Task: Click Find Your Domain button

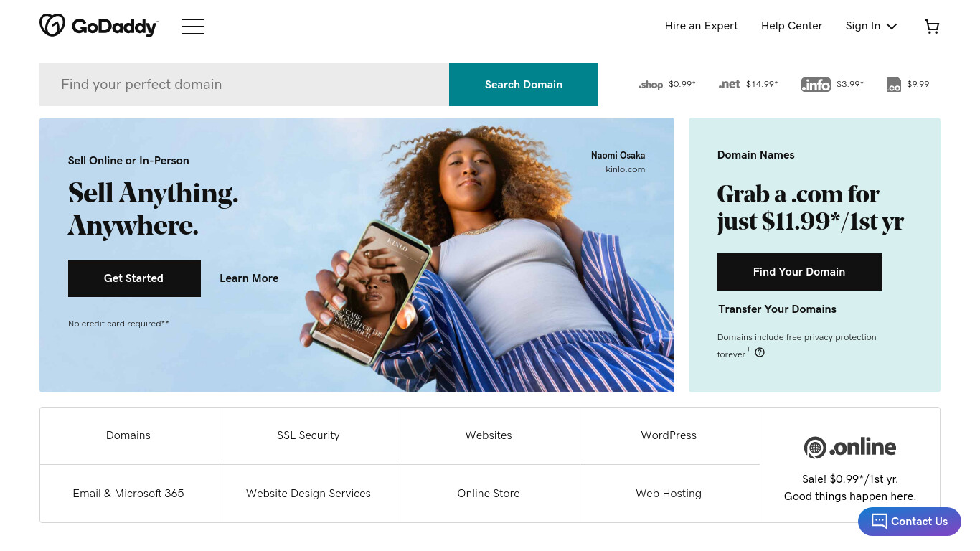Action: pos(799,272)
